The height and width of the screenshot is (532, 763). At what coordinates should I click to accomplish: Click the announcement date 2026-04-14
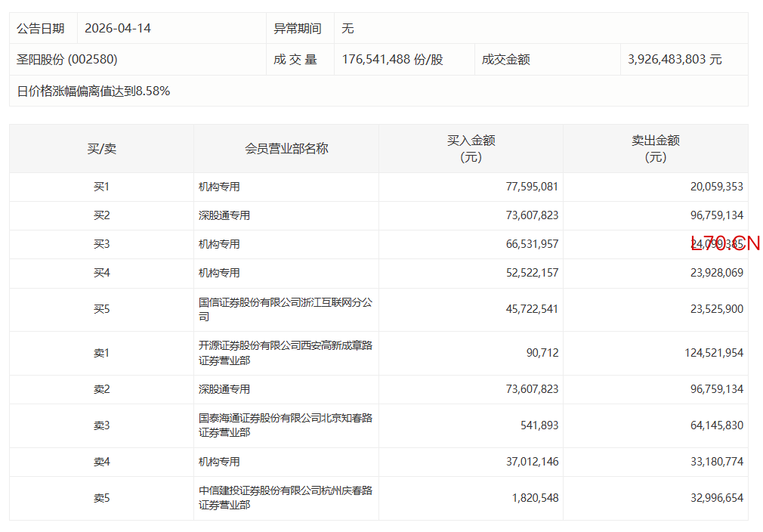[118, 29]
